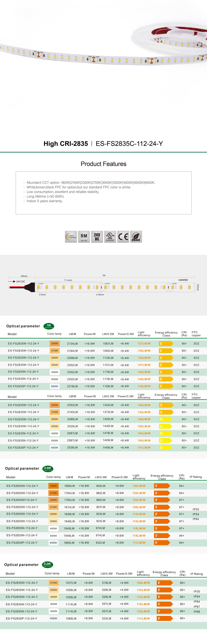This screenshot has width=207, height=644.
Task: Click the green 0.5W power badge
Action: click(x=48, y=469)
